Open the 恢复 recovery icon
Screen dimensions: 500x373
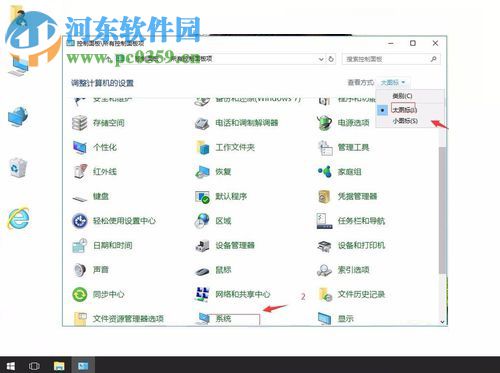(x=202, y=172)
